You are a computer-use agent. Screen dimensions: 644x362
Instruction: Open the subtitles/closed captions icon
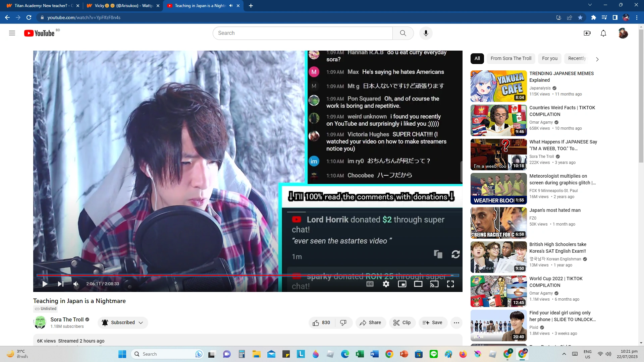[x=369, y=284]
